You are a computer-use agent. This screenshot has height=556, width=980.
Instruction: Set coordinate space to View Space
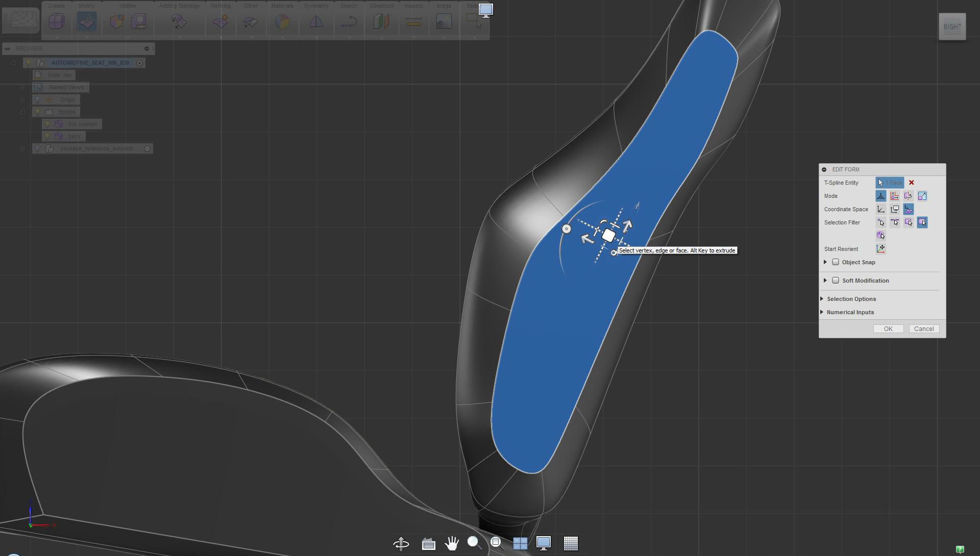coord(895,209)
